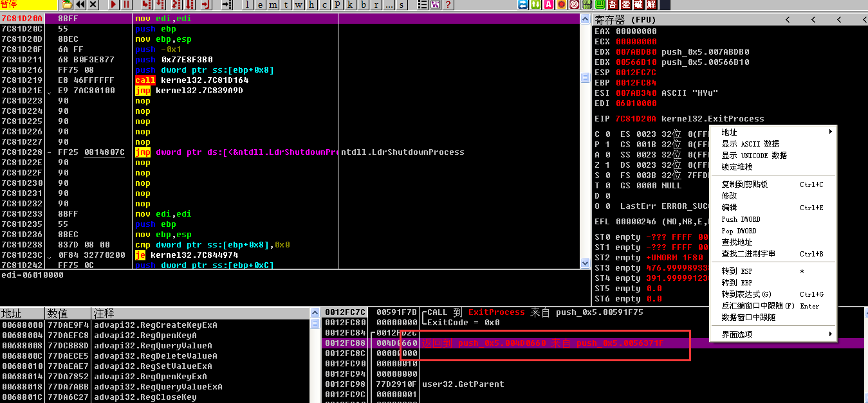Screen dimensions: 868x403
Task: Click the Restart program rewind icon
Action: [80, 5]
